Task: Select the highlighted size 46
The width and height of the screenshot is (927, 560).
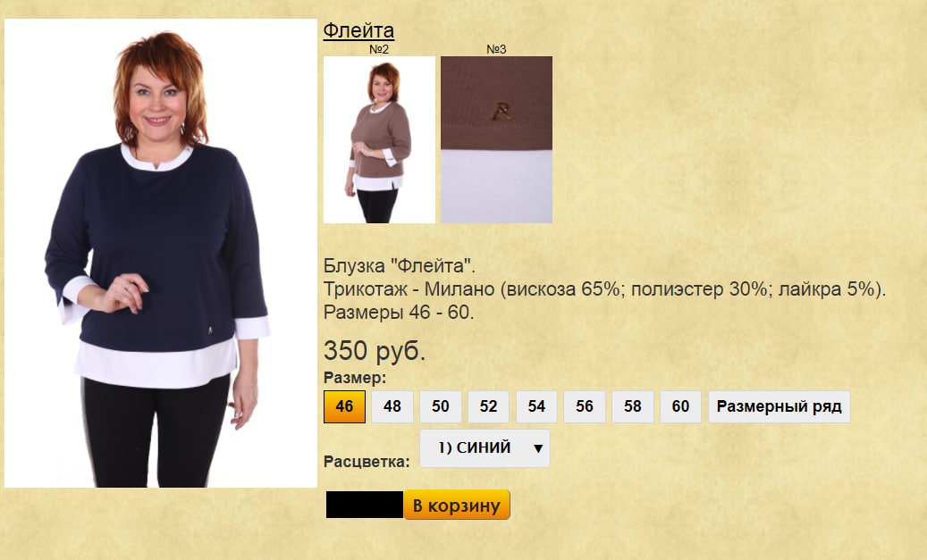Action: coord(344,406)
